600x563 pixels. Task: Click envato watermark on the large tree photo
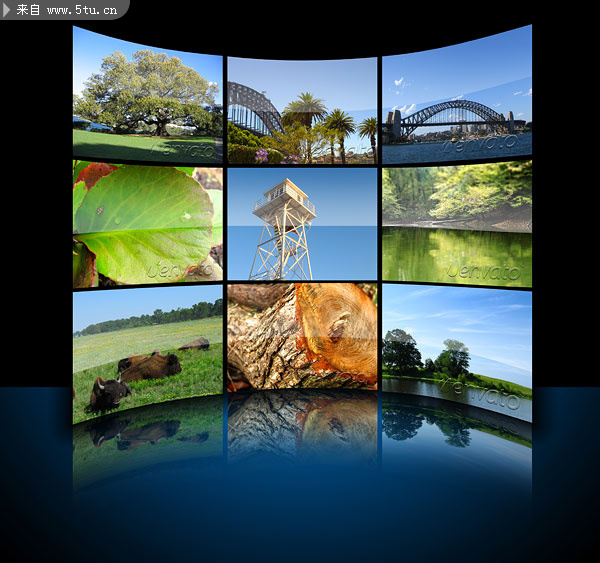[x=183, y=148]
